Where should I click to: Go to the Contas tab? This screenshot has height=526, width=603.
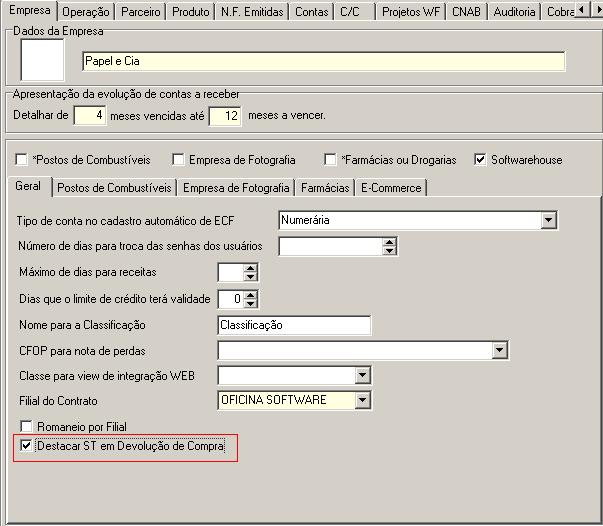(x=311, y=12)
